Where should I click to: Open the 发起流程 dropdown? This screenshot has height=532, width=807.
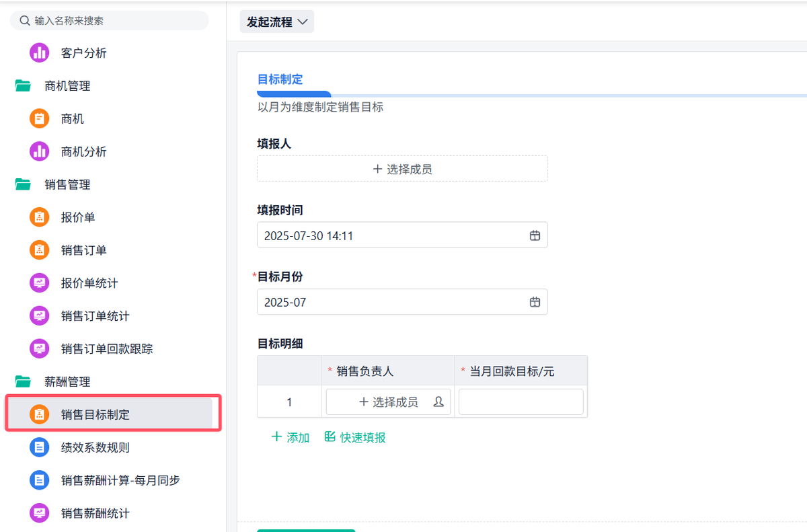(277, 22)
